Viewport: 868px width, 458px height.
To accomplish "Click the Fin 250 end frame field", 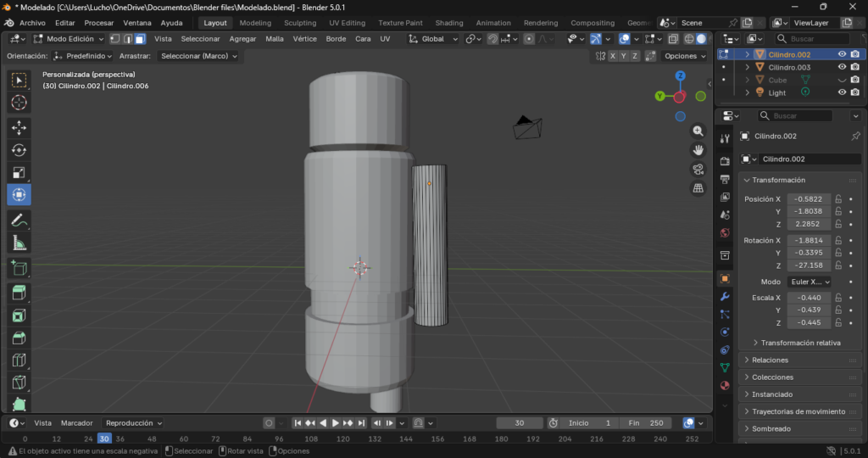I will pos(646,422).
